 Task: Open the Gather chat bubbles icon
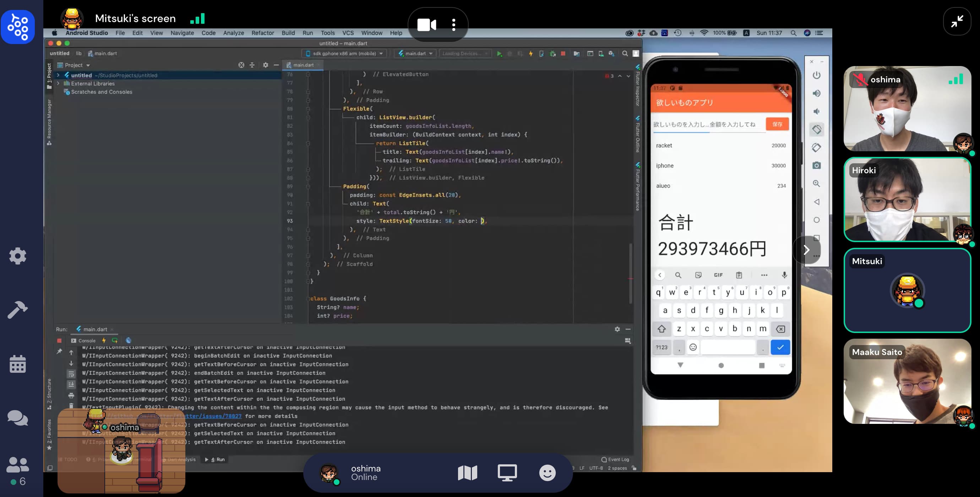(17, 418)
